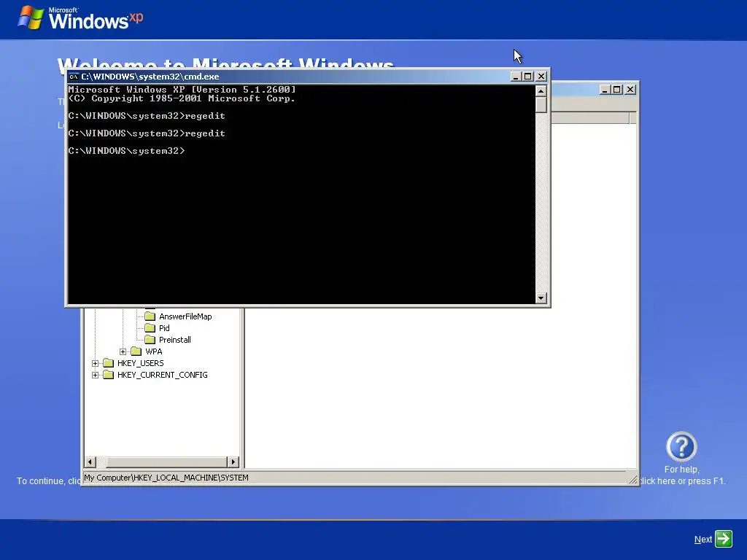
Task: Click registry tree scroll right arrow
Action: coord(233,462)
